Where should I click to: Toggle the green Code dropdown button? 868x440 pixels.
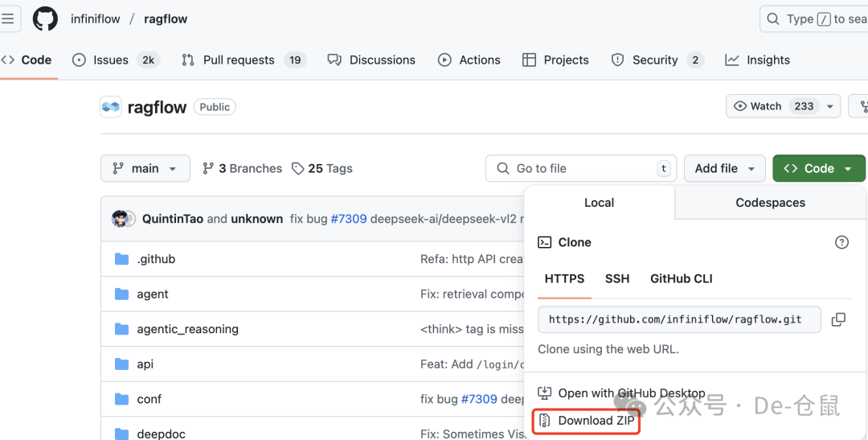(x=818, y=168)
